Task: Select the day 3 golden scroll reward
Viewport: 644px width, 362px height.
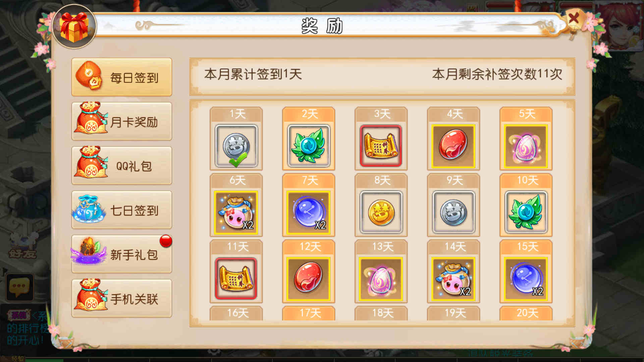Action: click(381, 146)
